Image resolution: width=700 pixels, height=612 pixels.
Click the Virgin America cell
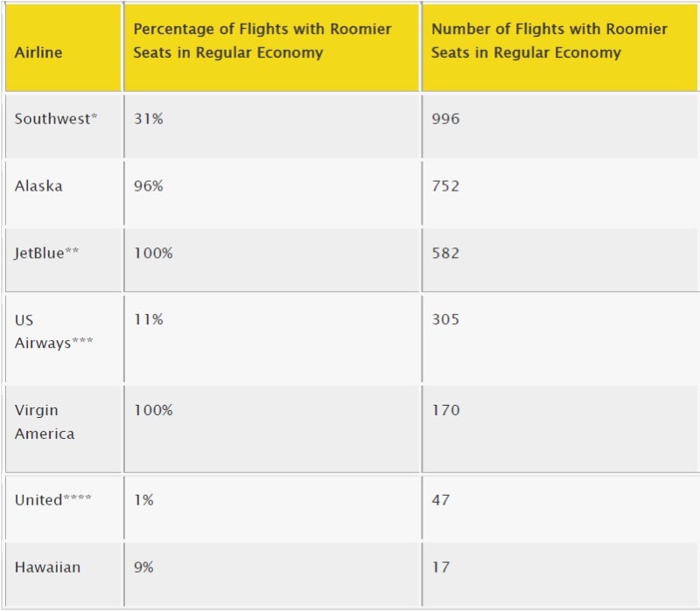coord(63,428)
